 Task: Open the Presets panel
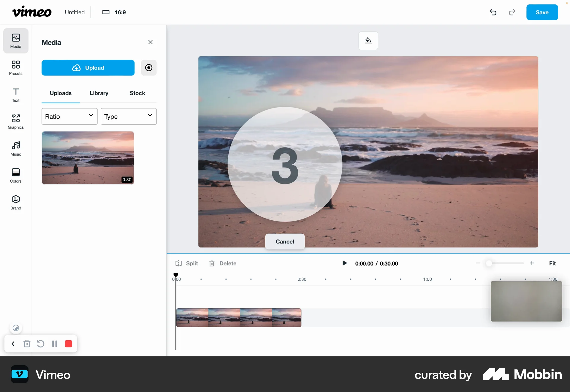(15, 68)
